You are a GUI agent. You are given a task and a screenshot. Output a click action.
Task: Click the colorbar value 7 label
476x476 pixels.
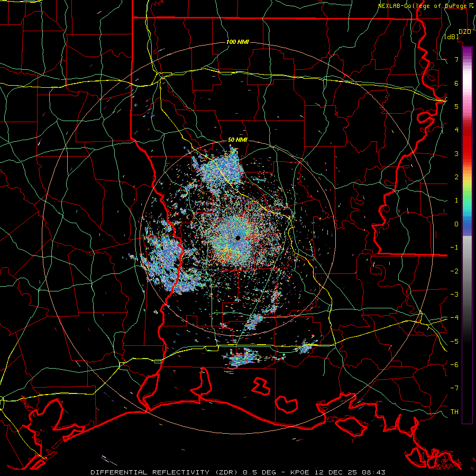pyautogui.click(x=456, y=59)
